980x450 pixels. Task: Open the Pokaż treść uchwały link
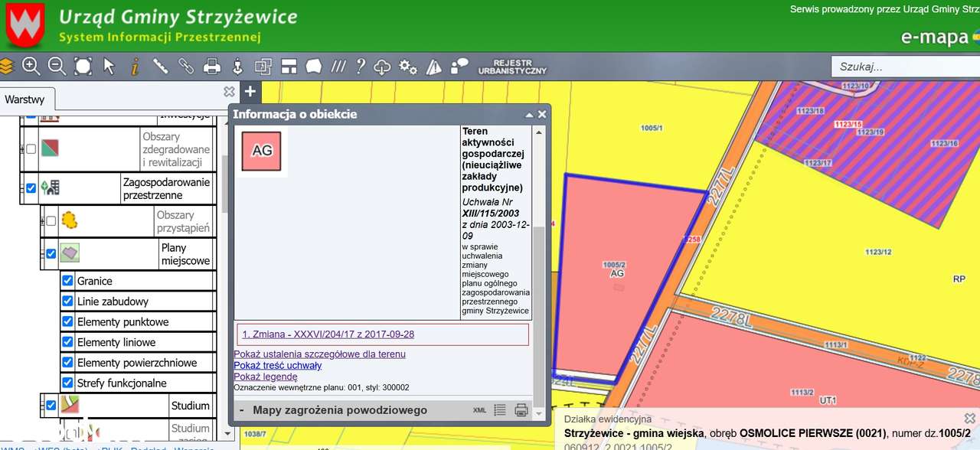pos(277,366)
